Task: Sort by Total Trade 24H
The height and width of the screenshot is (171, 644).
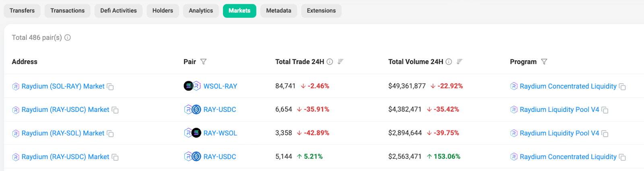Action: (x=341, y=62)
